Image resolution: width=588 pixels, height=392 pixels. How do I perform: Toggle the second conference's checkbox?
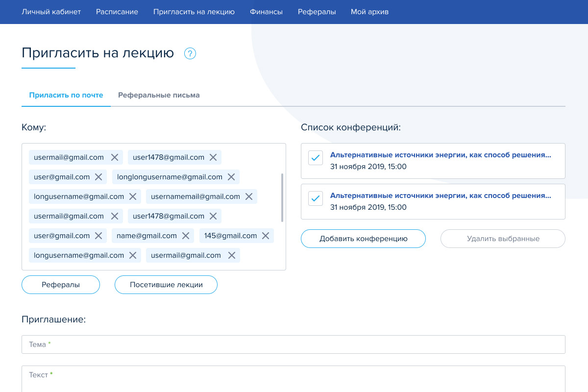pyautogui.click(x=316, y=198)
